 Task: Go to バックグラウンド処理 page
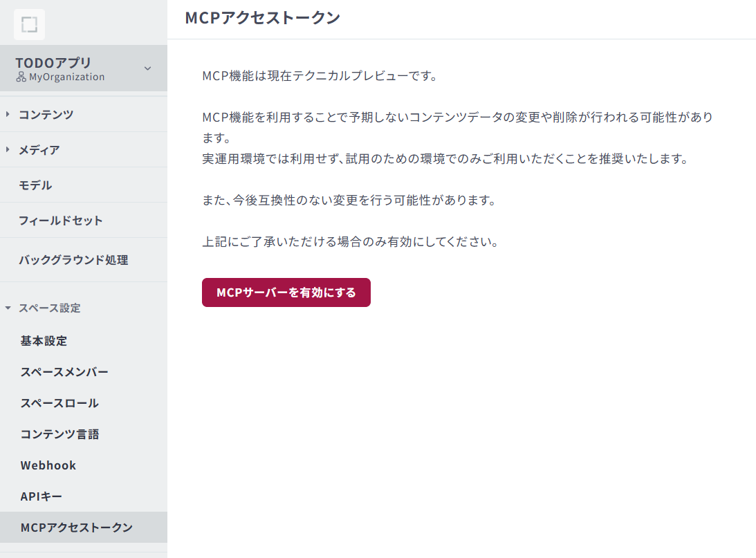(73, 260)
